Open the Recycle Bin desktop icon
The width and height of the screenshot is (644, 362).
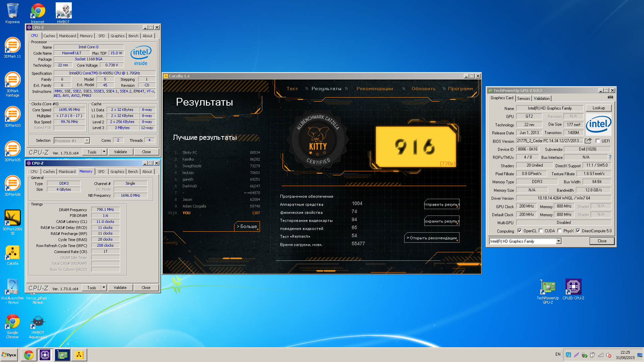(x=12, y=13)
